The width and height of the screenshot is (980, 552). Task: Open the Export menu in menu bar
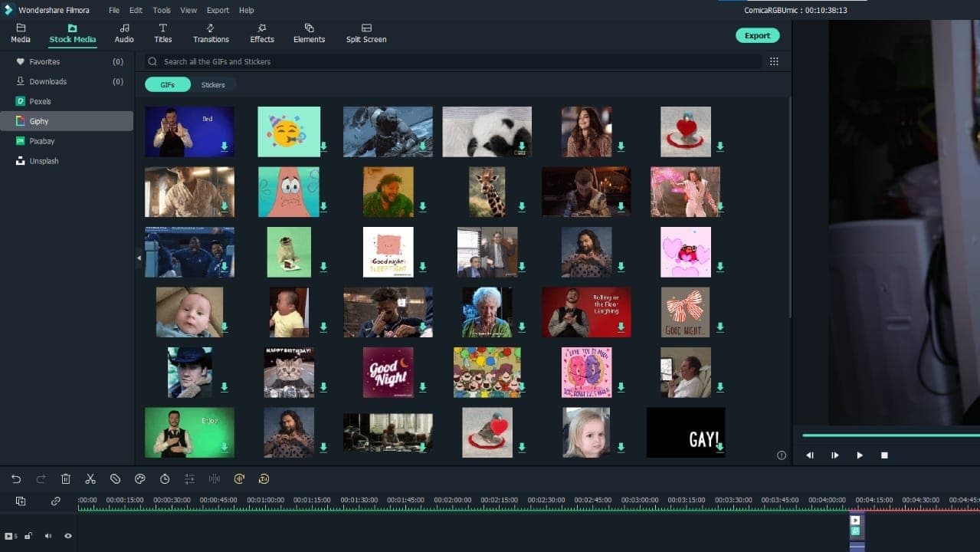[218, 11]
